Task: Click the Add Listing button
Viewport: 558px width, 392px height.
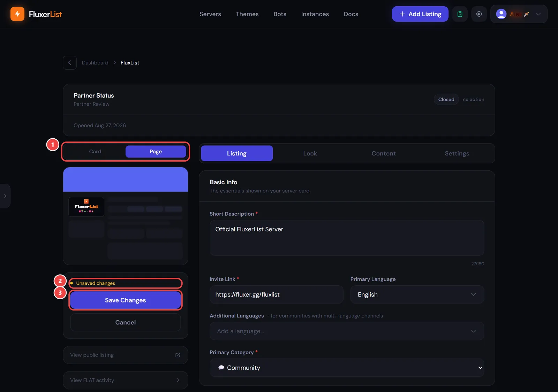Action: [x=420, y=14]
